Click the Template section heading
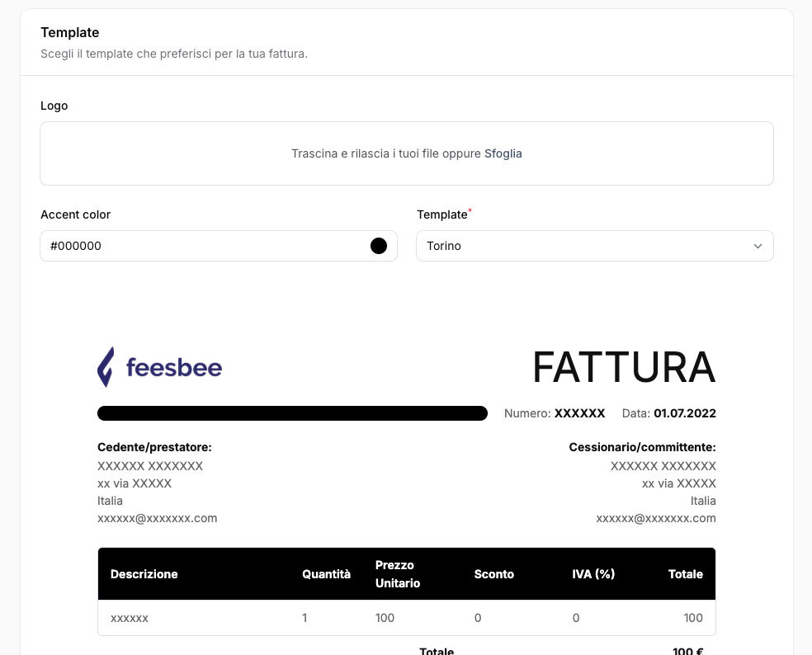812x655 pixels. click(x=70, y=33)
